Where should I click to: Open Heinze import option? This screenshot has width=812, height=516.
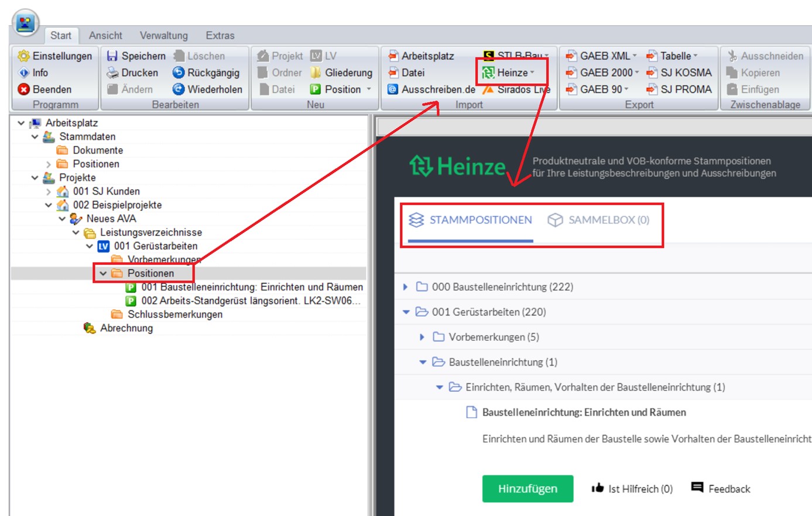tap(508, 73)
